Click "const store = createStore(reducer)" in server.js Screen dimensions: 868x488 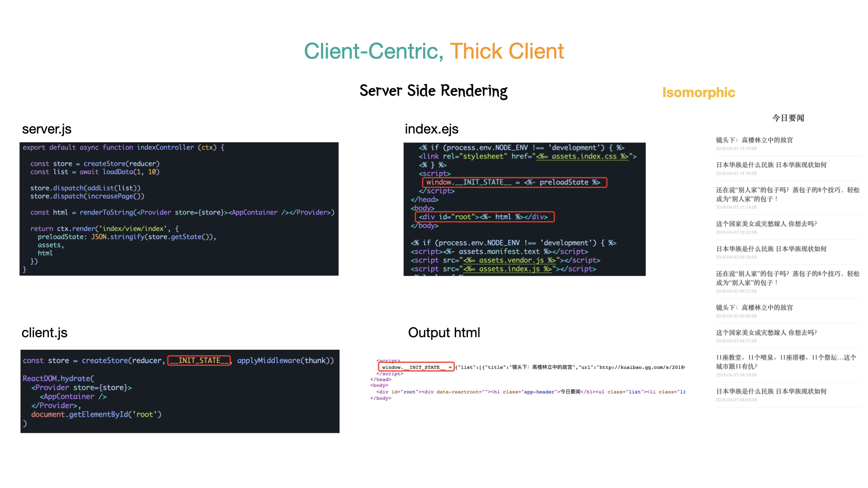click(x=95, y=164)
